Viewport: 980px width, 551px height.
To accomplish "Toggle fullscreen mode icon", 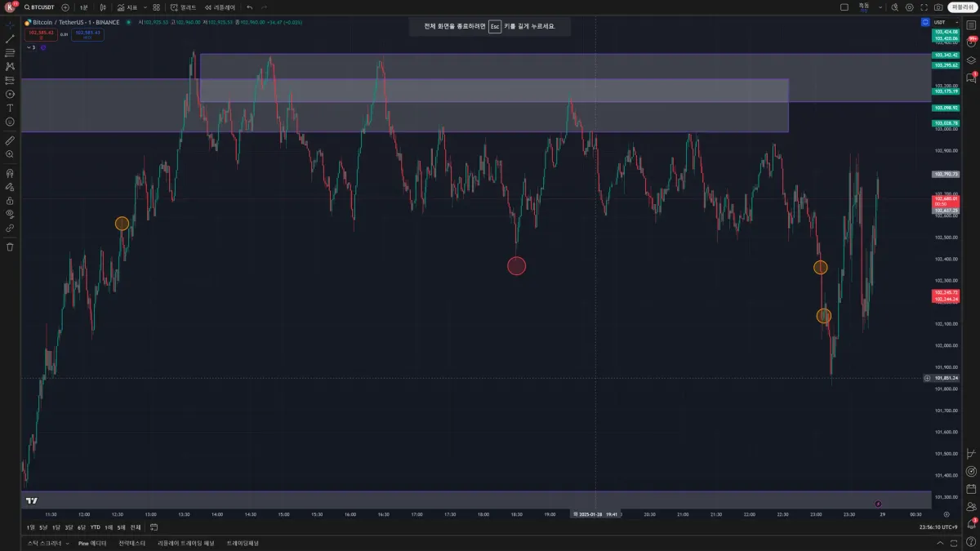I will [x=924, y=7].
